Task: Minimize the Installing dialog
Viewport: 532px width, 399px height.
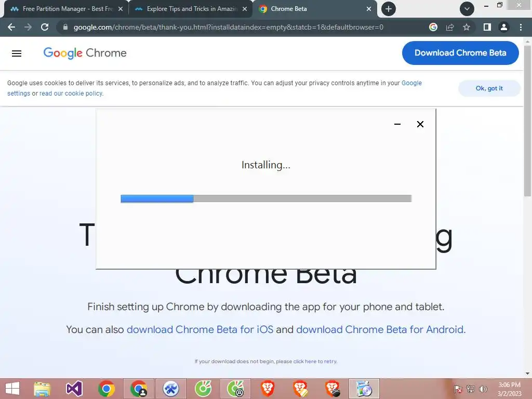Action: (x=397, y=124)
